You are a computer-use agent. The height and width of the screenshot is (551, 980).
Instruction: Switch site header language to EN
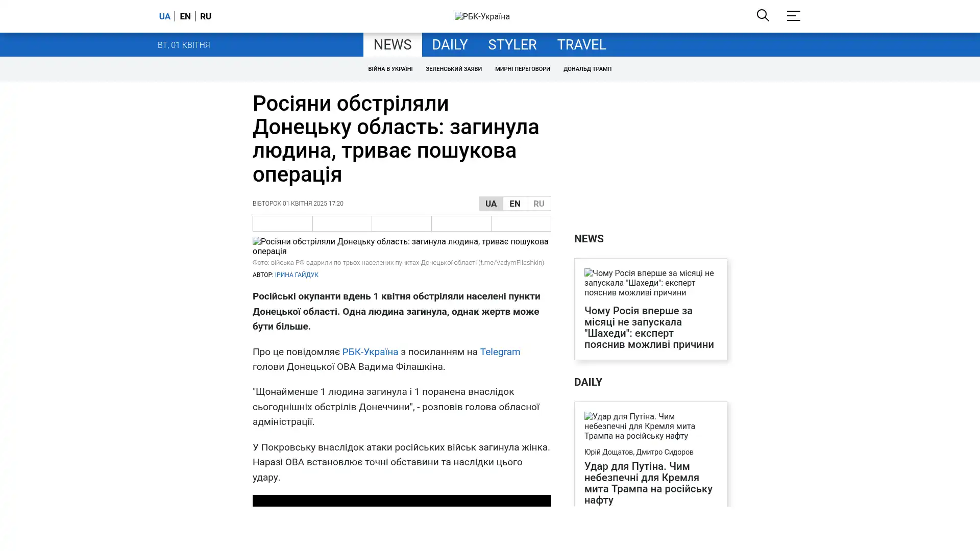click(185, 16)
